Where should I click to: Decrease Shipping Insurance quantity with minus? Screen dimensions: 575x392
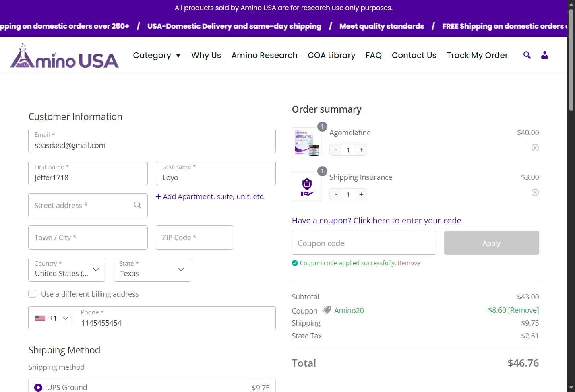(336, 194)
